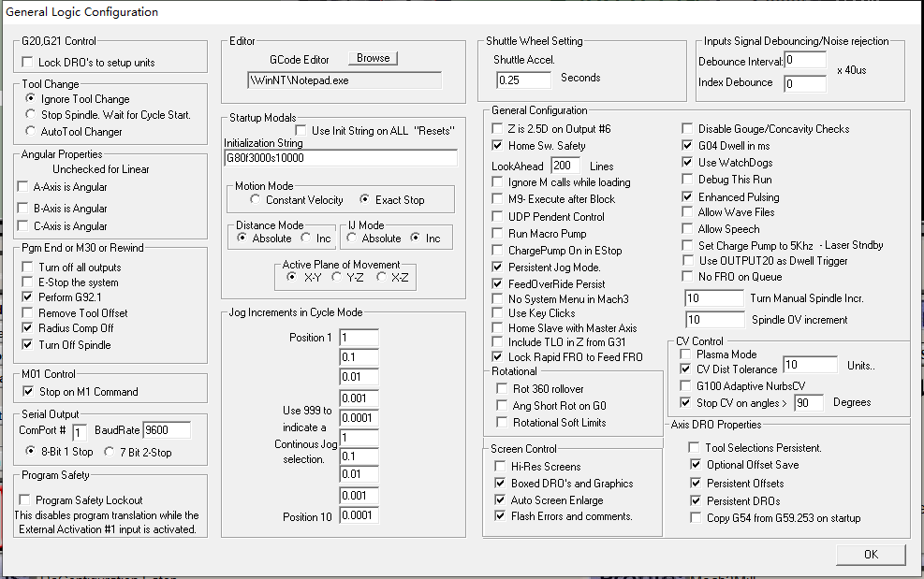
Task: Check Copy G54 from G59.253 on startup
Action: 696,518
